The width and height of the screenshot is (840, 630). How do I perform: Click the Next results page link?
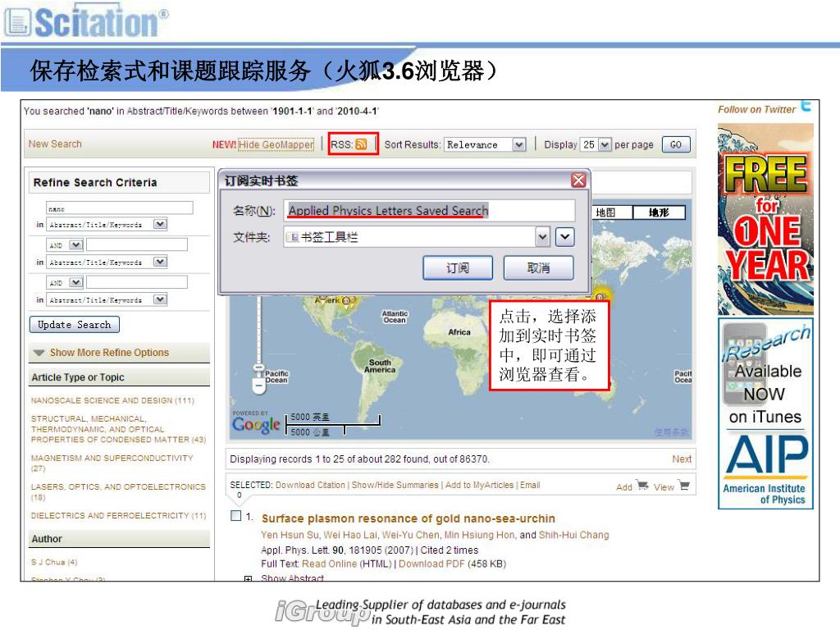coord(682,459)
